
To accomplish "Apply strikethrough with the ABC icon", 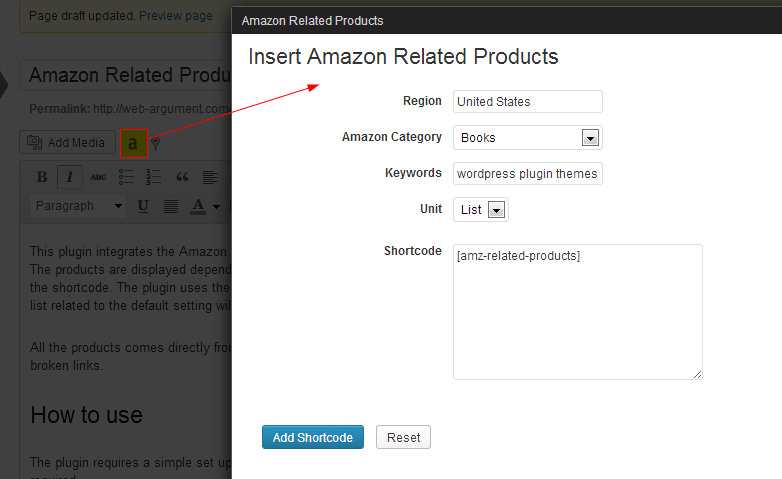I will click(x=98, y=177).
